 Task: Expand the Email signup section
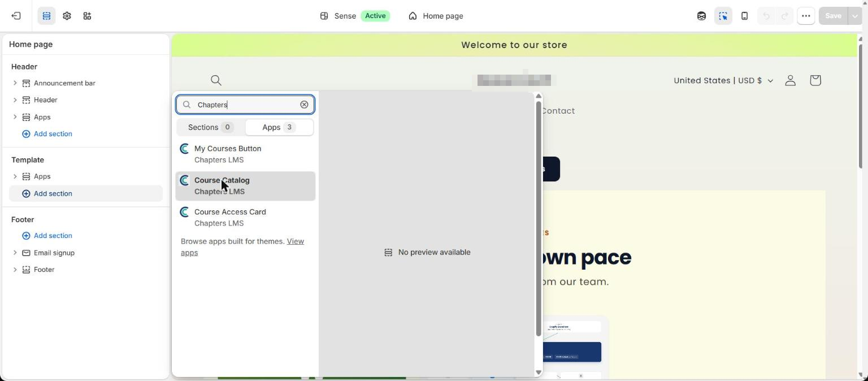point(15,253)
